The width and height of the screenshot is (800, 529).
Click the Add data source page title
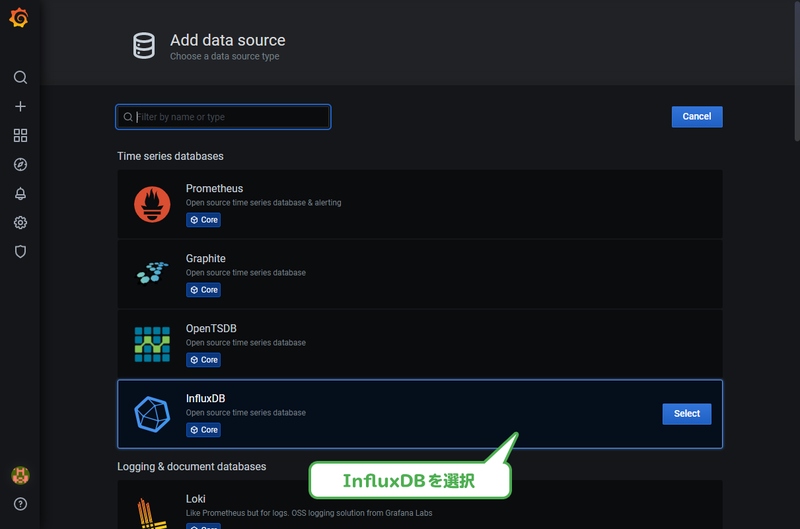tap(228, 40)
